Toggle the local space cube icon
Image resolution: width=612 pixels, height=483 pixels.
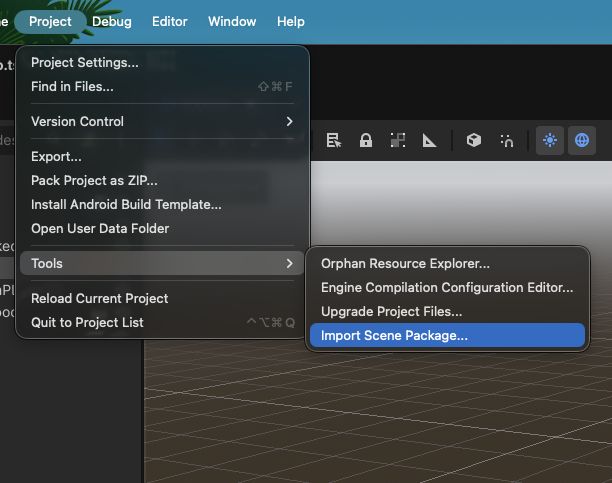click(474, 140)
